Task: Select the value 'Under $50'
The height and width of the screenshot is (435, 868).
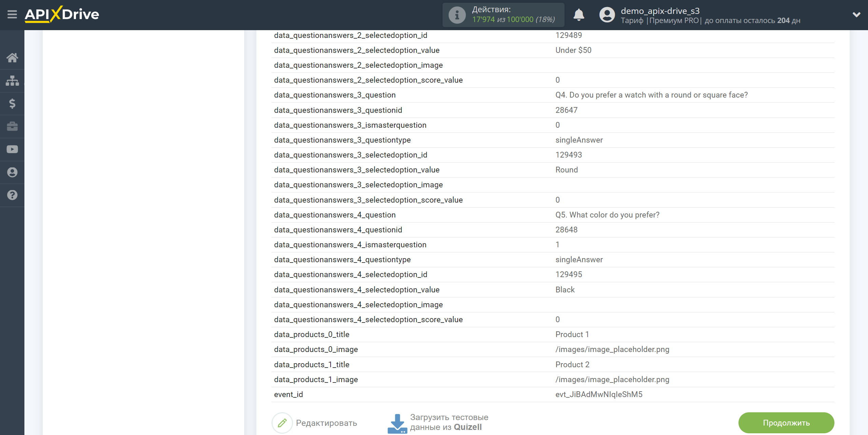Action: [x=573, y=50]
